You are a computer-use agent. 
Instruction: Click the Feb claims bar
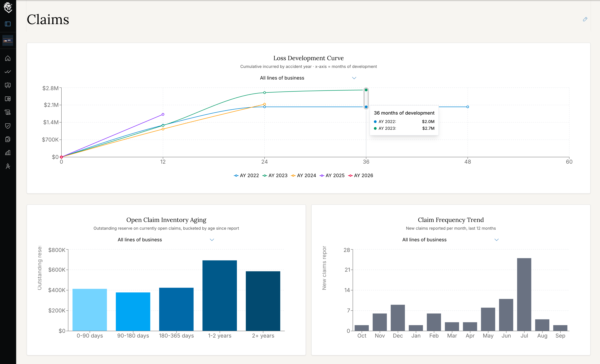point(434,322)
